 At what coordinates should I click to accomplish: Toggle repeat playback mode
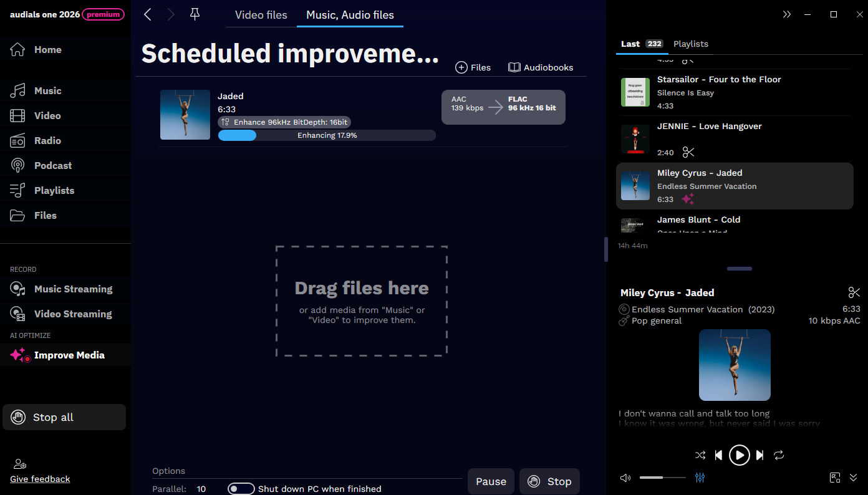(779, 455)
